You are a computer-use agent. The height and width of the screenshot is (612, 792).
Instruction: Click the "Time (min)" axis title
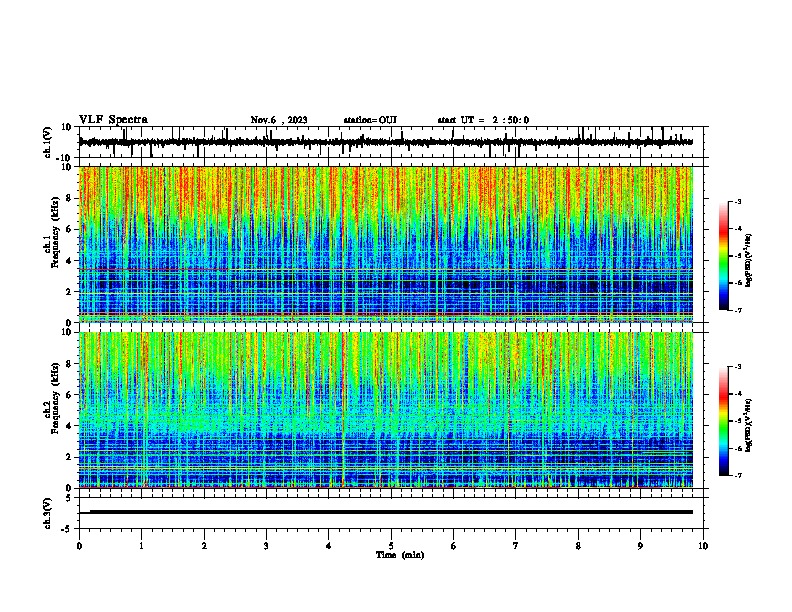click(x=400, y=555)
